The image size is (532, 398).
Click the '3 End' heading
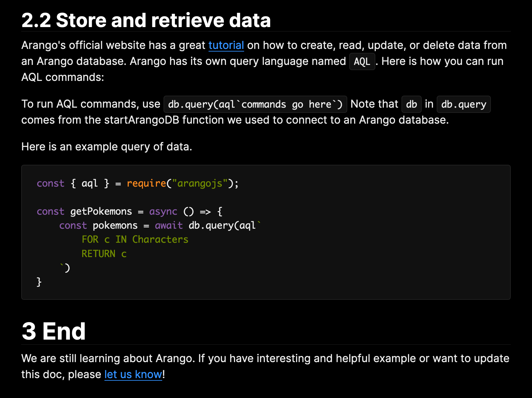[54, 331]
